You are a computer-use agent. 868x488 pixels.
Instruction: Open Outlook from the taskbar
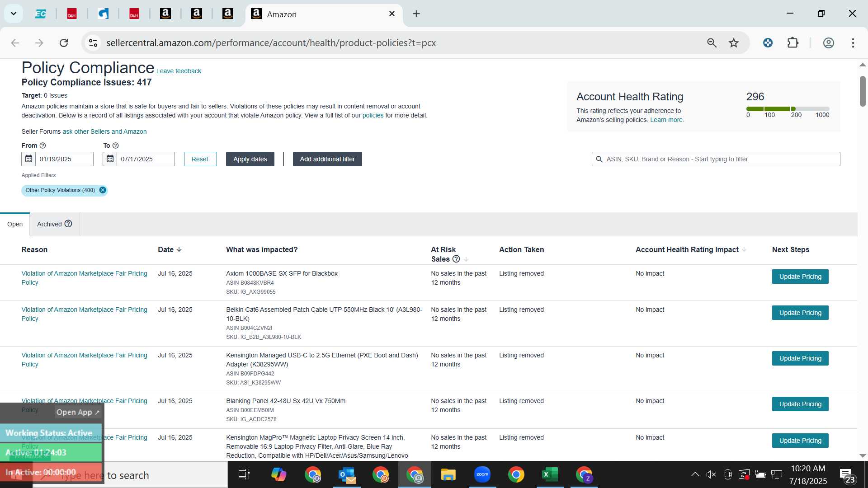tap(347, 475)
